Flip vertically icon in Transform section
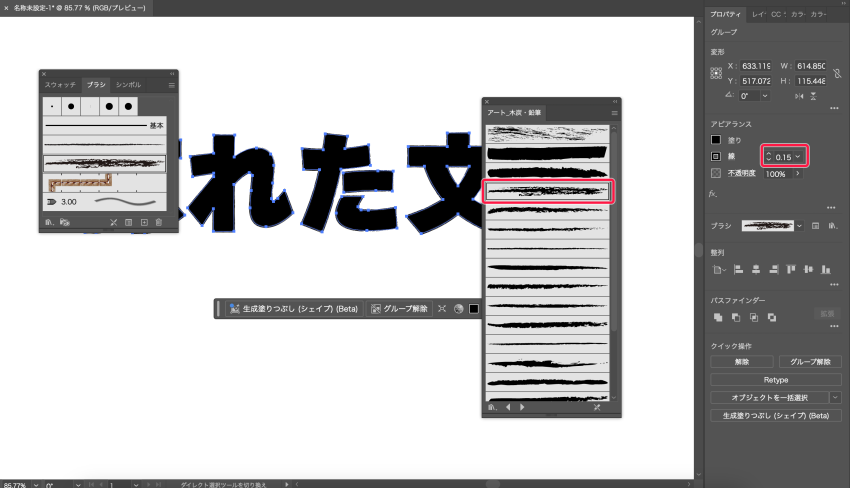Viewport: 850px width, 488px height. click(814, 96)
